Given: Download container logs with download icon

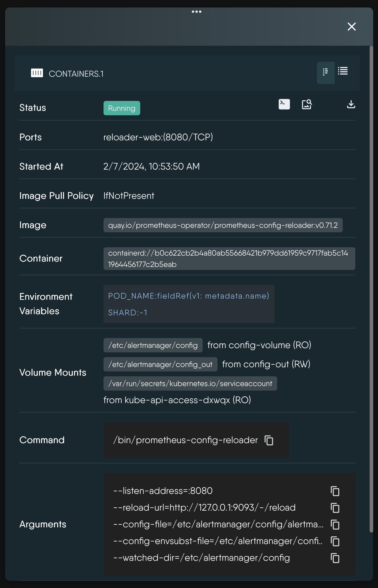Looking at the screenshot, I should point(351,104).
